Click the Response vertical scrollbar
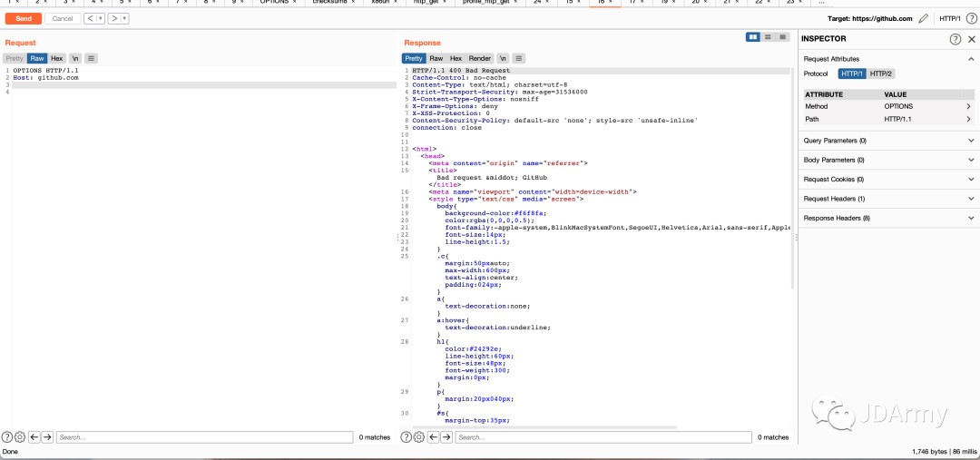The image size is (980, 460). 792,178
